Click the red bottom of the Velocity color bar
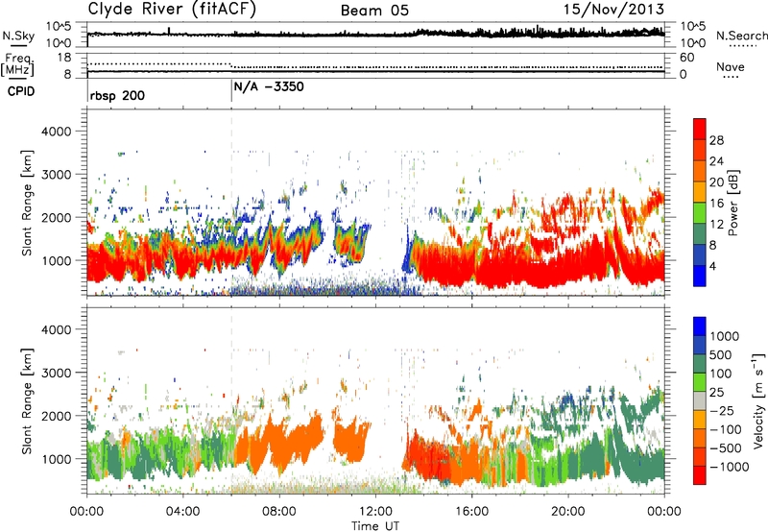This screenshot has width=768, height=532. [700, 477]
